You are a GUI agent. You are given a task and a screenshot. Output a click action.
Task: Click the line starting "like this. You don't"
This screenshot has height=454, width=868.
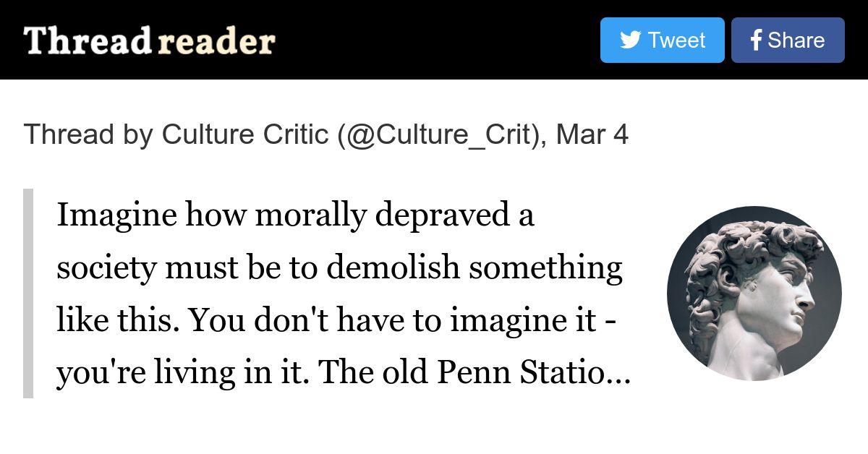click(x=336, y=320)
